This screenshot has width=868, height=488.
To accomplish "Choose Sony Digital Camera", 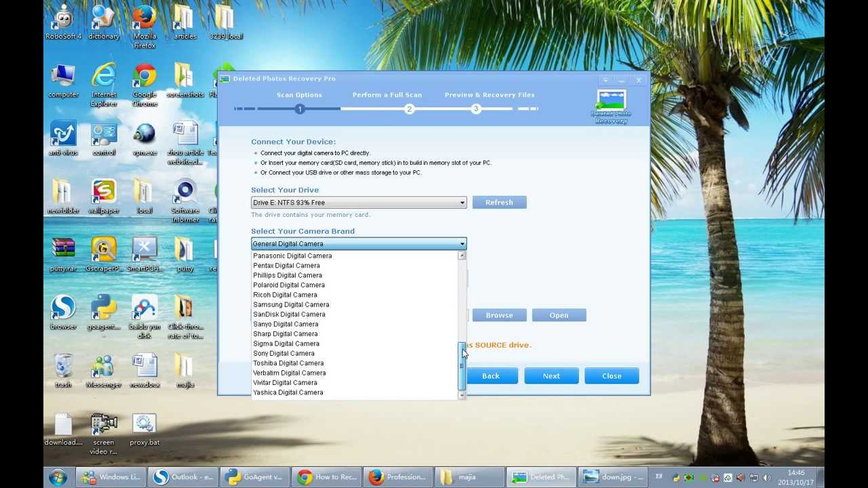I will pyautogui.click(x=355, y=353).
